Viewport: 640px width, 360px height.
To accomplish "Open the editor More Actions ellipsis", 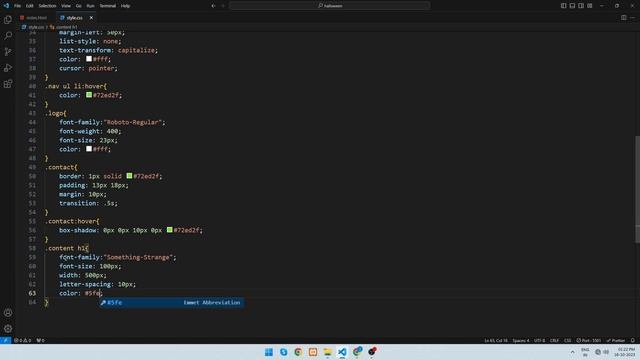I will click(x=632, y=18).
